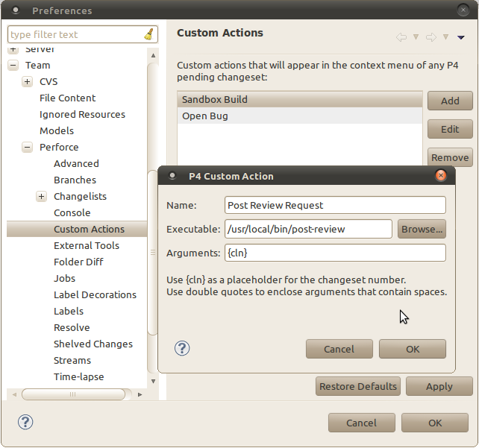
Task: Collapse the Perforce tree node
Action: click(x=27, y=148)
